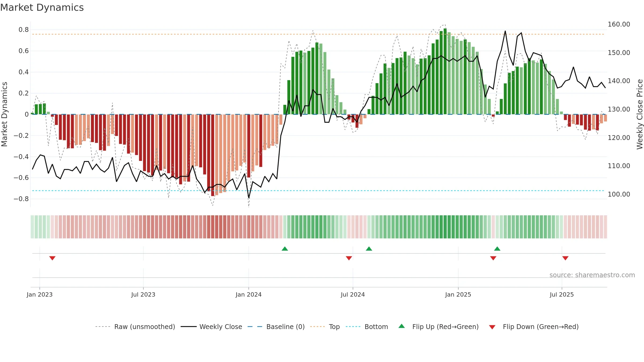This screenshot has height=362, width=644.
Task: Click the Market Dynamics chart title
Action: [x=42, y=8]
